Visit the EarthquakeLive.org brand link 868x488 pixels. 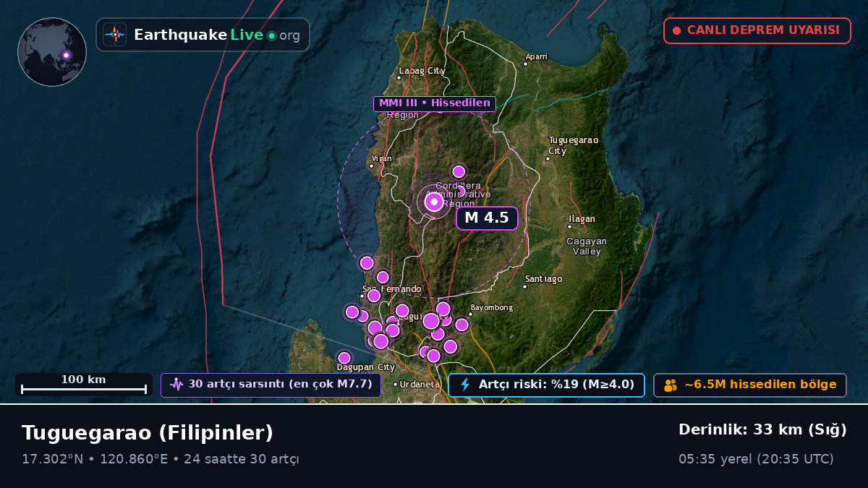203,35
